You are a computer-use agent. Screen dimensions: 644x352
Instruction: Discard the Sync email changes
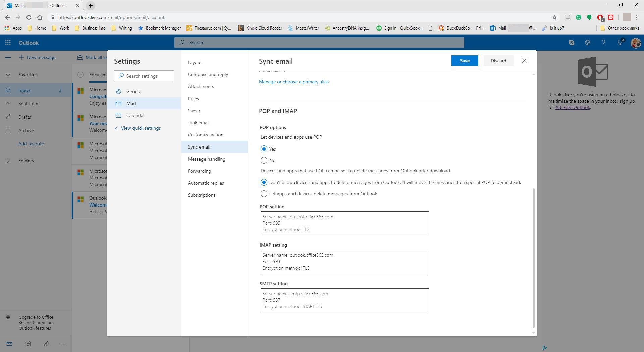coord(498,61)
